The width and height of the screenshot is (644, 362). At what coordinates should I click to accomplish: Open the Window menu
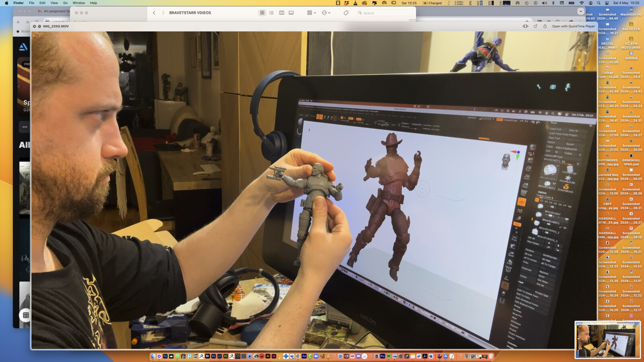78,3
